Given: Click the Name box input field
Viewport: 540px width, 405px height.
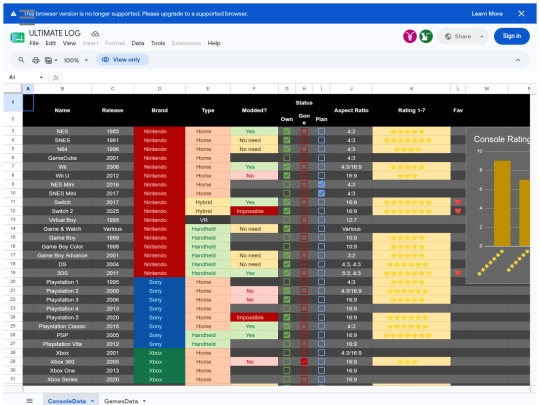Looking at the screenshot, I should click(x=22, y=77).
